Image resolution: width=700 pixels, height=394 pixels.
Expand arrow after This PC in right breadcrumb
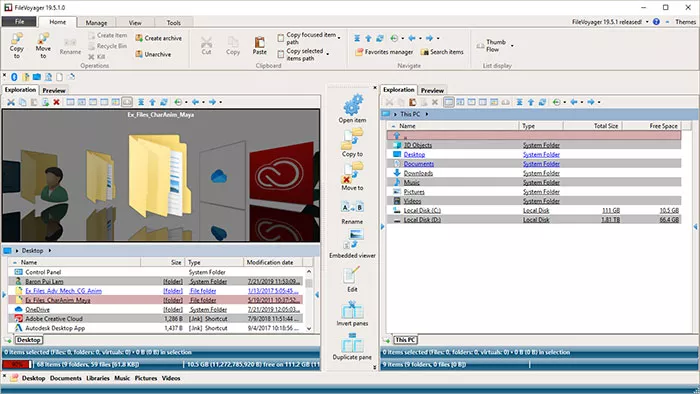427,114
